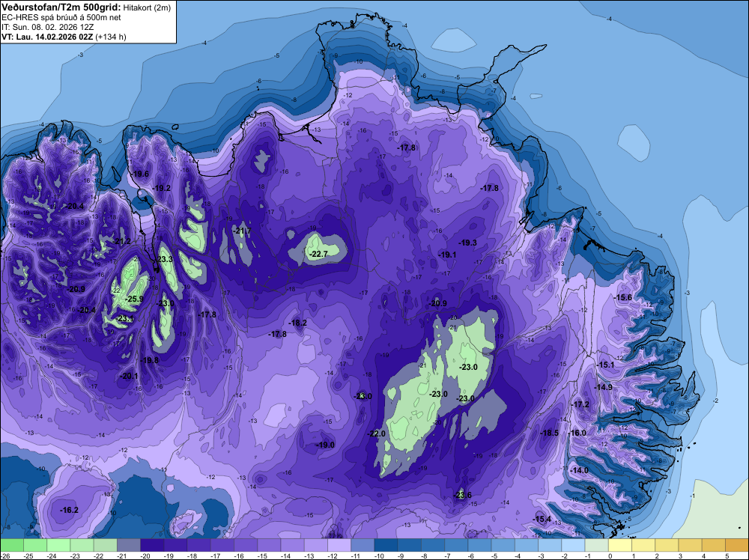Viewport: 749px width, 560px height.
Task: Click the -19.6 temperature label
Action: pos(141,174)
